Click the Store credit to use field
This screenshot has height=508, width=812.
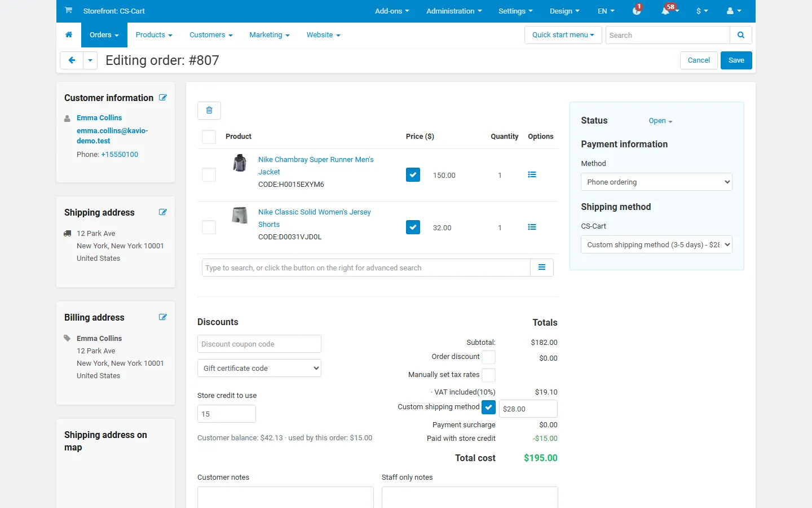(227, 414)
